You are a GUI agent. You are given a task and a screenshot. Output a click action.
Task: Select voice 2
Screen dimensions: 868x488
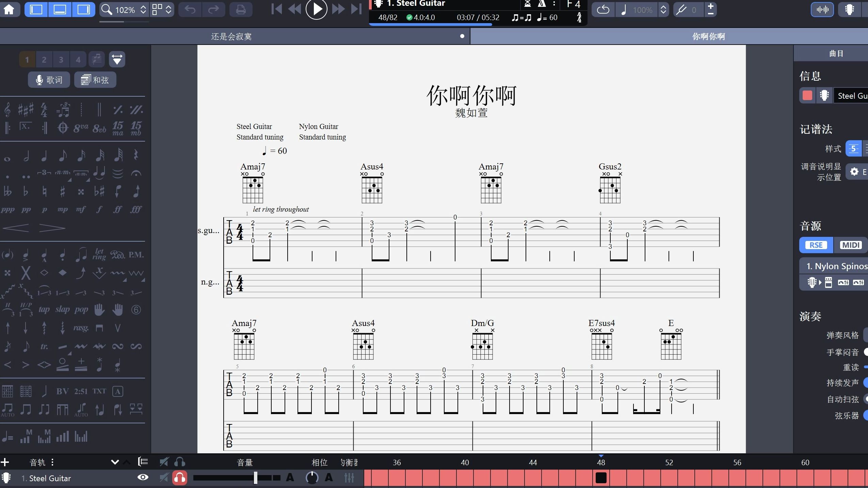click(44, 60)
